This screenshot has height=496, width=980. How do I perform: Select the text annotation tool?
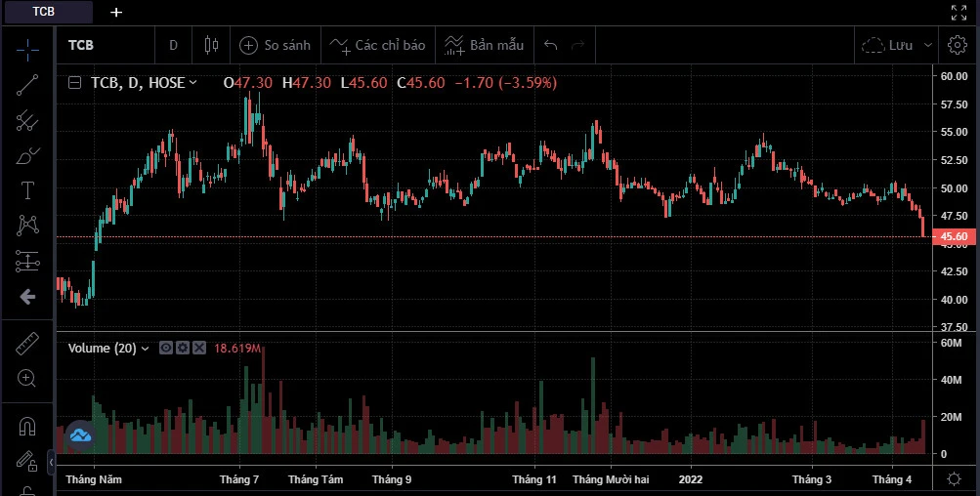(x=27, y=190)
